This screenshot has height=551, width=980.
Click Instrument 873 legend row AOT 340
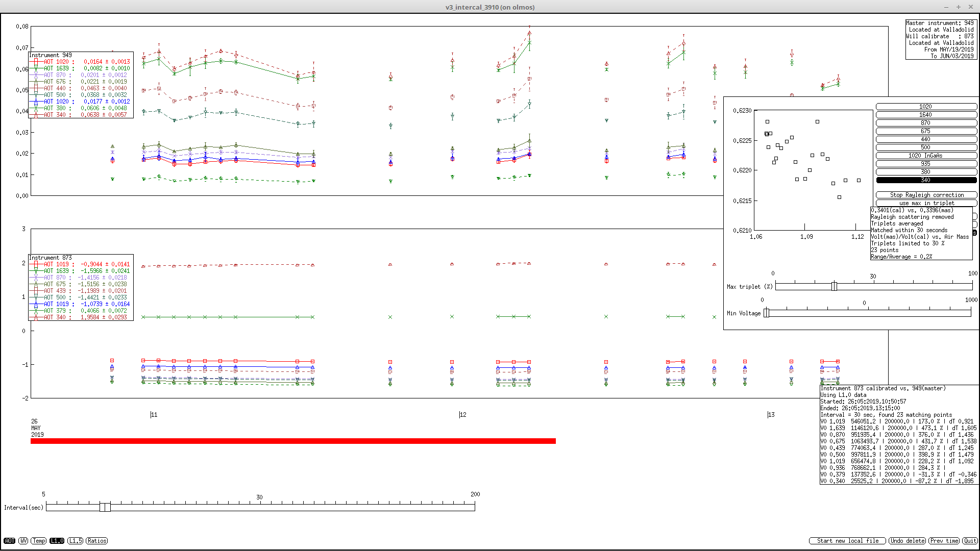pos(81,317)
